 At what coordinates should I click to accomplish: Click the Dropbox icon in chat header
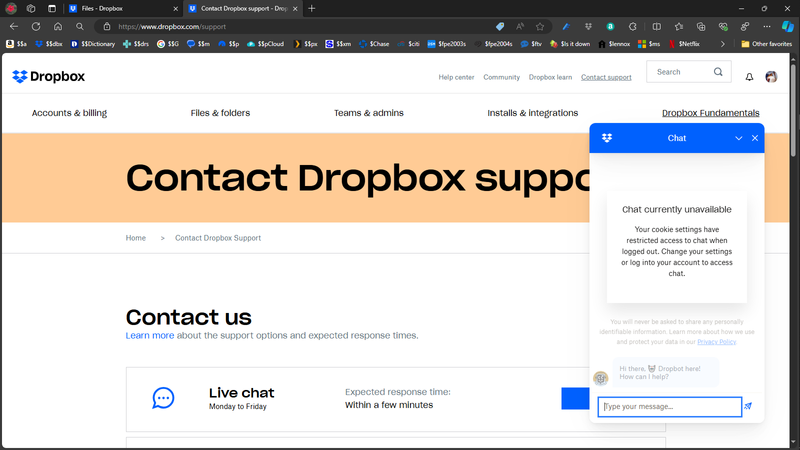pyautogui.click(x=607, y=138)
